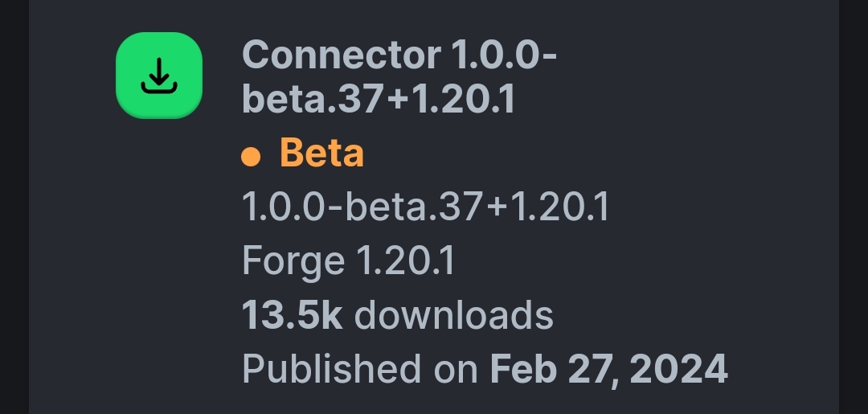The height and width of the screenshot is (414, 868).
Task: Click the Forge 1.20.1 loader text
Action: (348, 260)
